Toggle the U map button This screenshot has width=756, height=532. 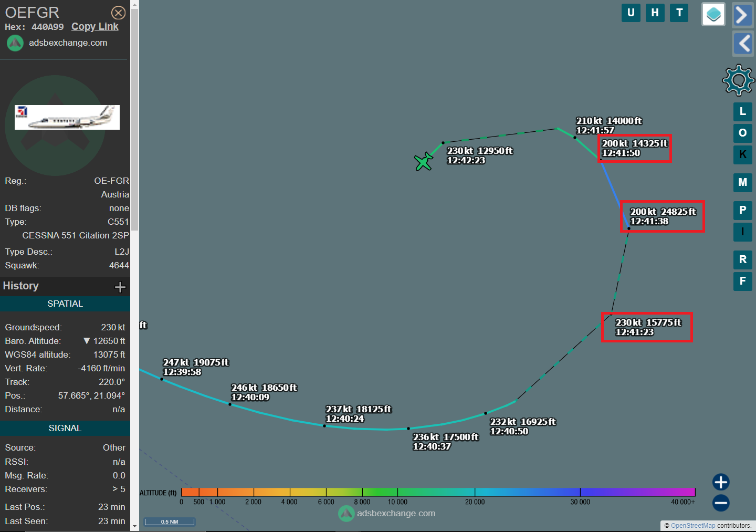tap(631, 13)
